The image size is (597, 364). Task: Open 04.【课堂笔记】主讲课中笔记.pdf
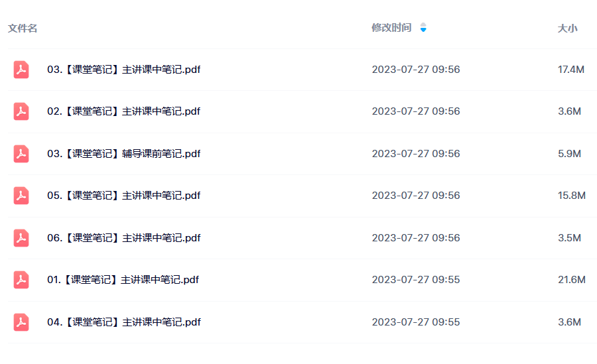(124, 322)
